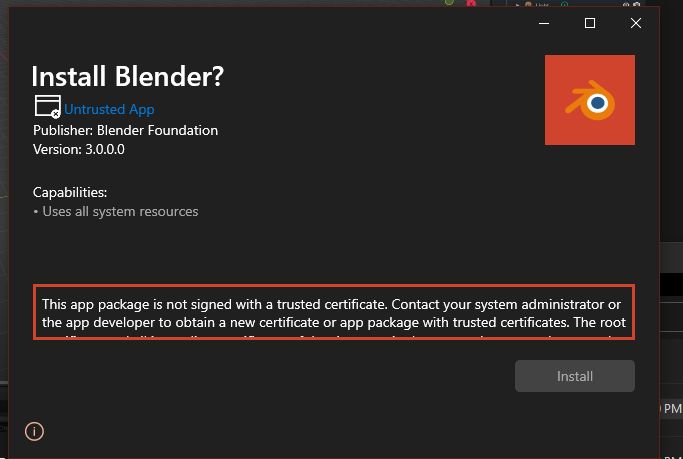Click Uses all system resources capability
The width and height of the screenshot is (683, 459).
pyautogui.click(x=120, y=211)
